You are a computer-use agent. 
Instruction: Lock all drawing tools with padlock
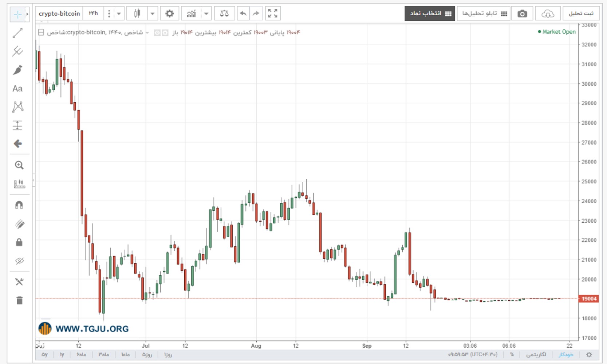click(19, 242)
